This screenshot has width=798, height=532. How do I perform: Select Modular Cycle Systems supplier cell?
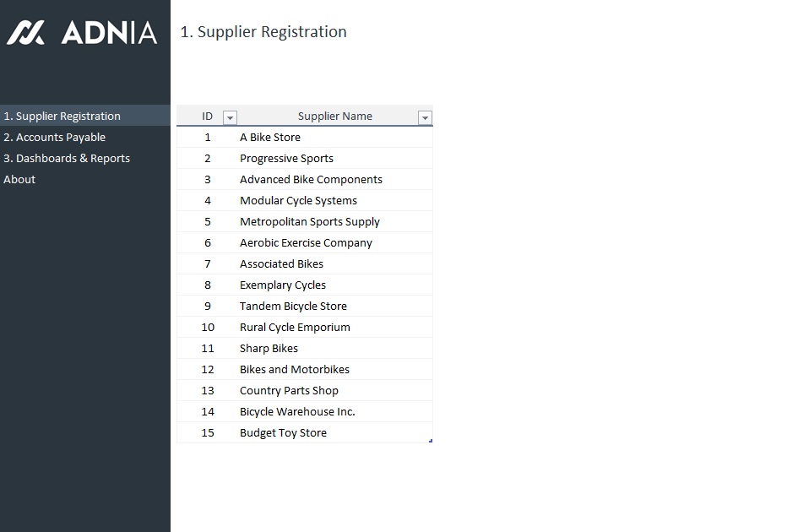coord(298,200)
